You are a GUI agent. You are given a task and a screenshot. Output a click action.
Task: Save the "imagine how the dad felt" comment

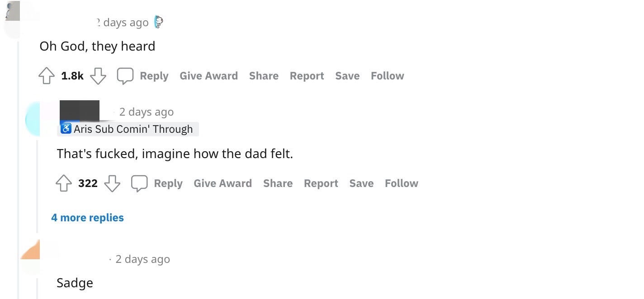tap(361, 183)
